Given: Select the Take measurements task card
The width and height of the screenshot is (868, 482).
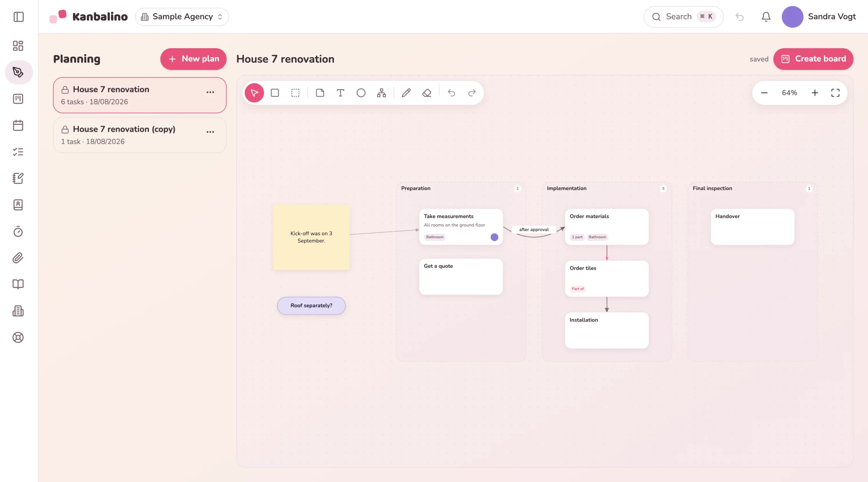Looking at the screenshot, I should click(461, 227).
